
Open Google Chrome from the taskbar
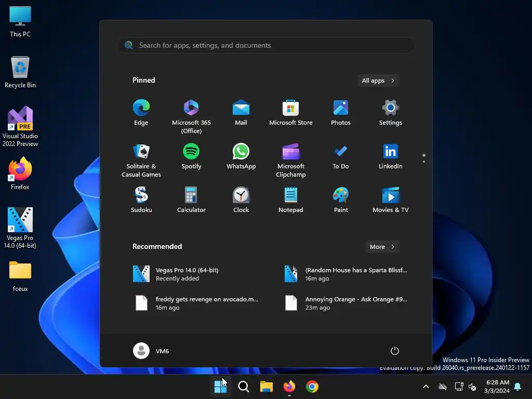point(312,387)
